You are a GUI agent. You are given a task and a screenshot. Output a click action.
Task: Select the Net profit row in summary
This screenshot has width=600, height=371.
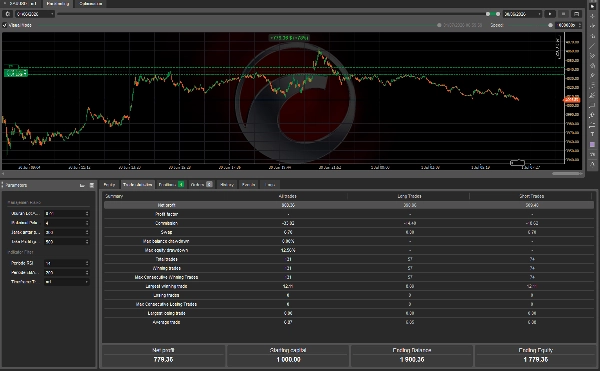pyautogui.click(x=349, y=205)
